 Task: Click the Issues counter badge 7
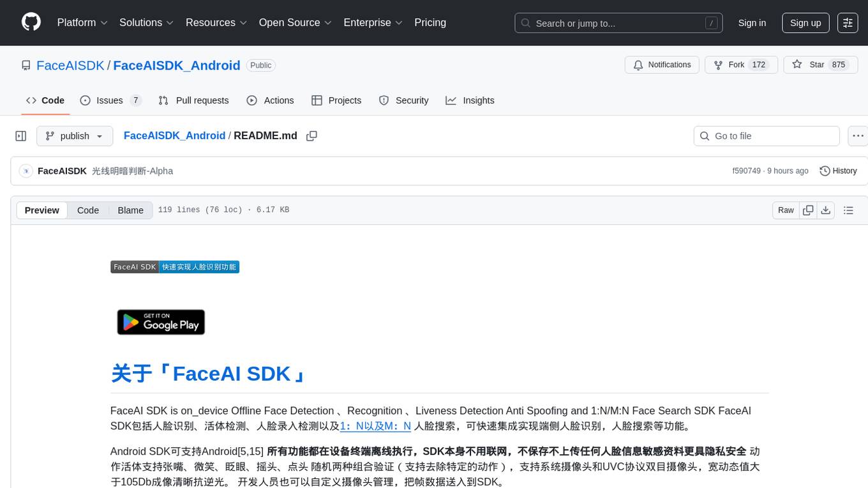(135, 100)
